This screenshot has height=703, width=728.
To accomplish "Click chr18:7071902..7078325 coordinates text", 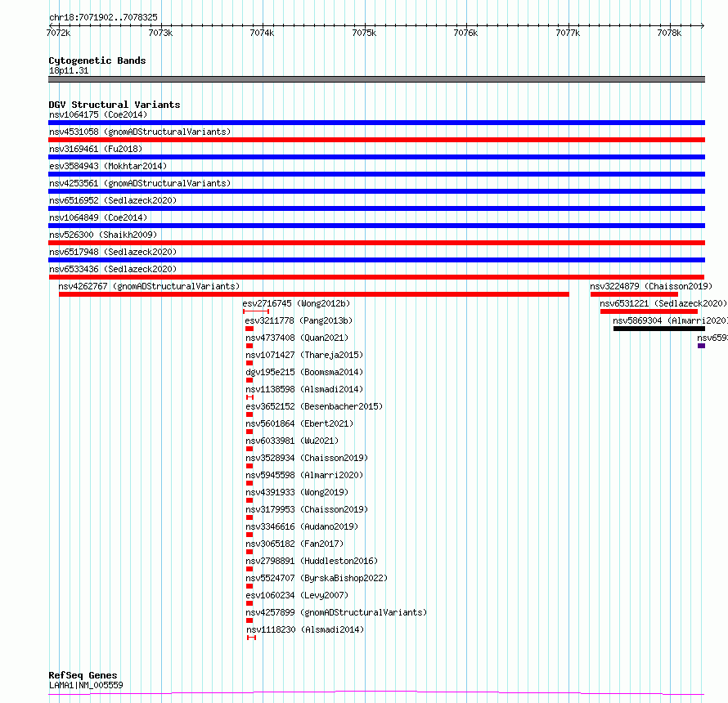I will click(103, 17).
